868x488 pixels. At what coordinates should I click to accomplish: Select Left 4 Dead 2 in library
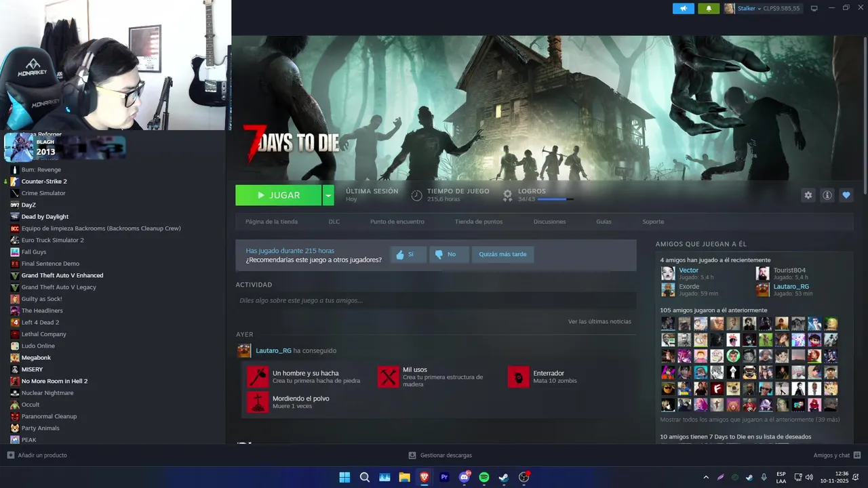tap(40, 323)
